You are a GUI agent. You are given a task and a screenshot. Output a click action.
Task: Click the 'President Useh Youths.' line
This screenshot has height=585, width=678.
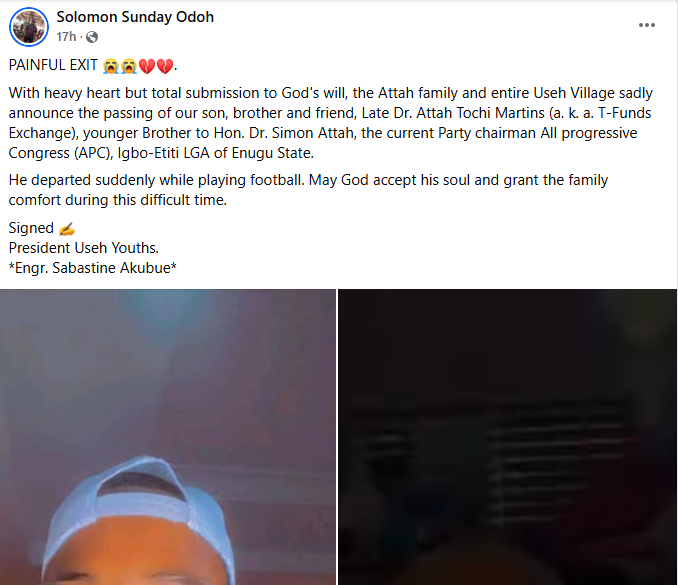point(84,248)
